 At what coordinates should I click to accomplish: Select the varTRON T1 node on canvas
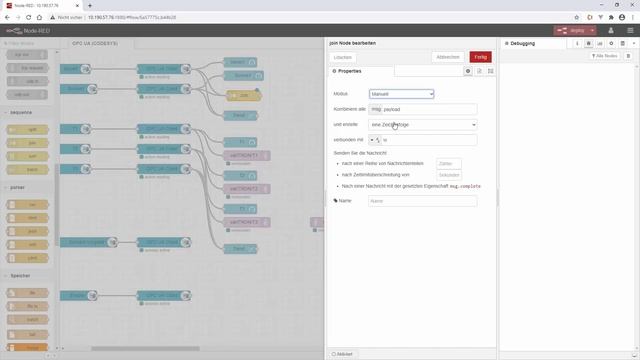247,156
